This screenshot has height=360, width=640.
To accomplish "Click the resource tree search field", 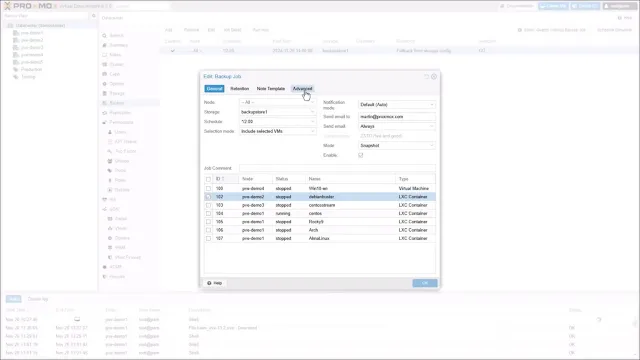I will pyautogui.click(x=46, y=16).
